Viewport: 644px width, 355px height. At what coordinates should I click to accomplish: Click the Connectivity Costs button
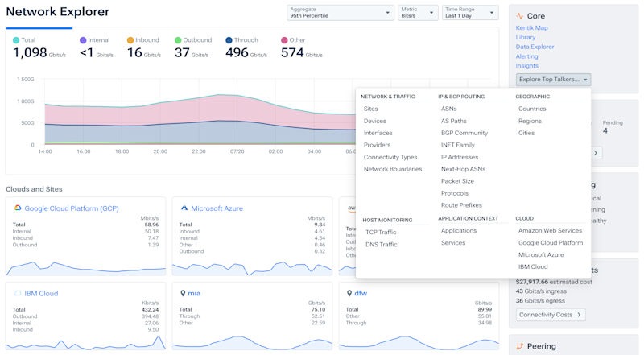(x=551, y=314)
